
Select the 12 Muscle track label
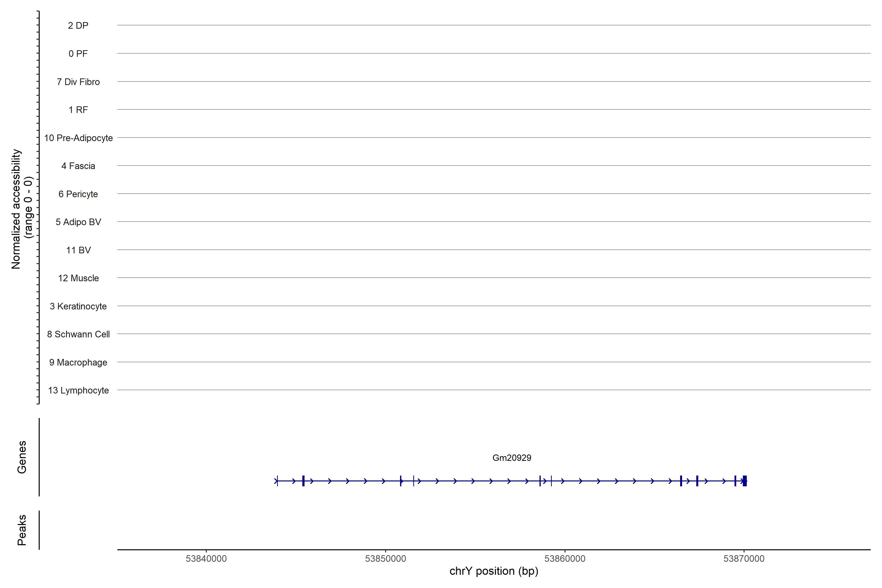pos(78,278)
